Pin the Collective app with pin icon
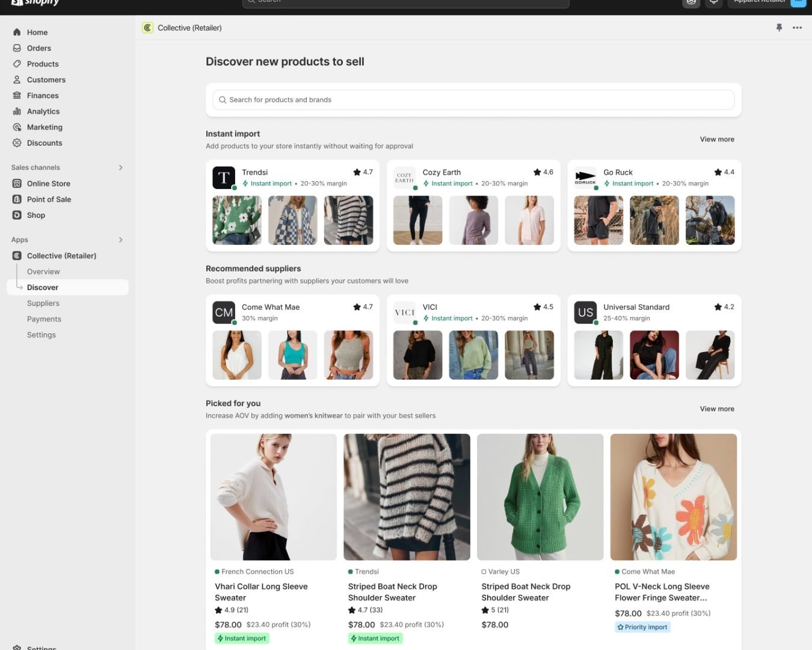Image resolution: width=812 pixels, height=650 pixels. coord(780,28)
